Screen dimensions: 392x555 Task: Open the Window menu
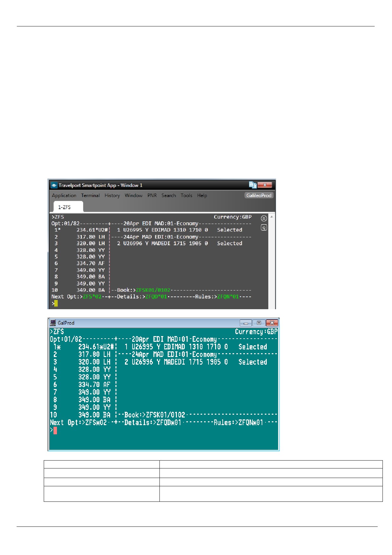tap(134, 195)
